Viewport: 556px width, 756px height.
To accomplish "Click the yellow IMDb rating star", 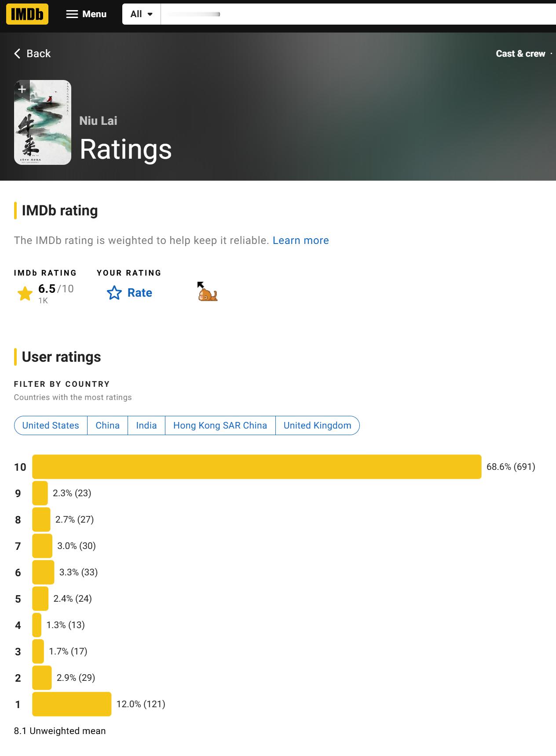I will (25, 294).
